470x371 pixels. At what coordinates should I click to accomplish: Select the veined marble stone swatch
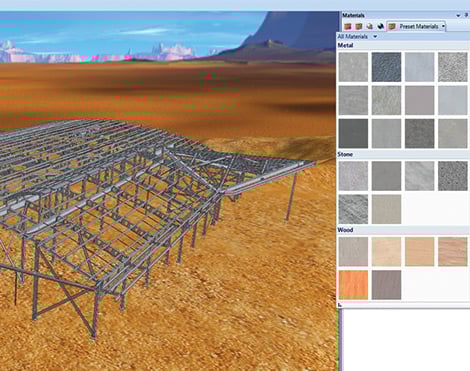[x=353, y=209]
